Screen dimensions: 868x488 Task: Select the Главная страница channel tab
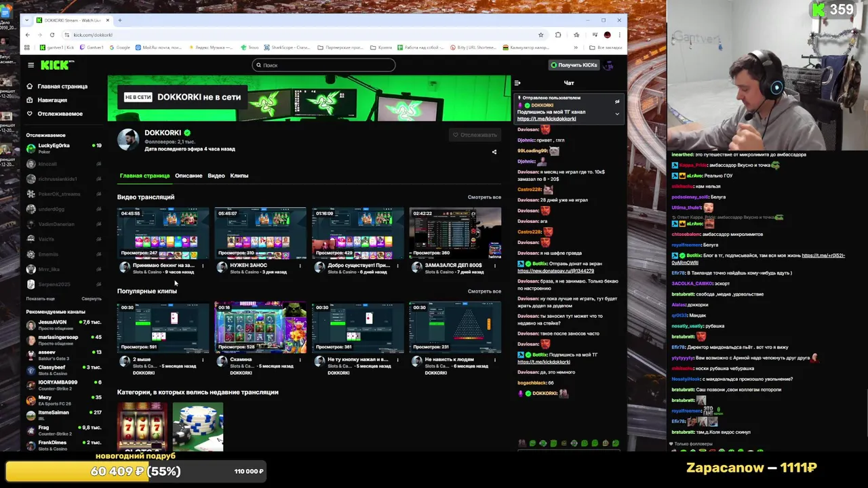[144, 176]
